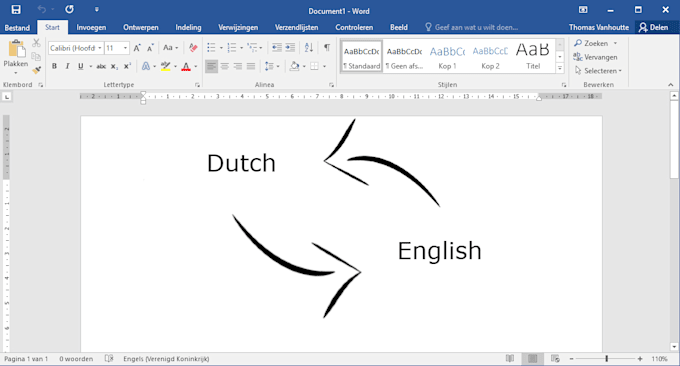The width and height of the screenshot is (680, 366).
Task: Open Quick Access Toolbar customize arrow
Action: coord(96,10)
